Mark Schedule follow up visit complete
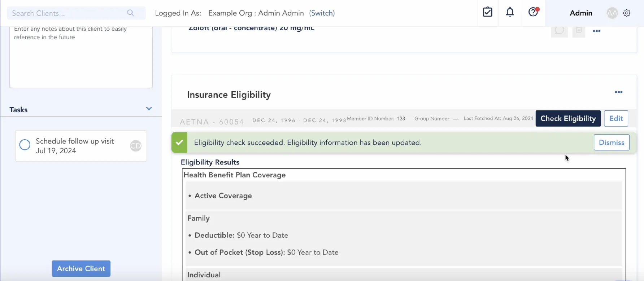644x281 pixels. pos(25,145)
